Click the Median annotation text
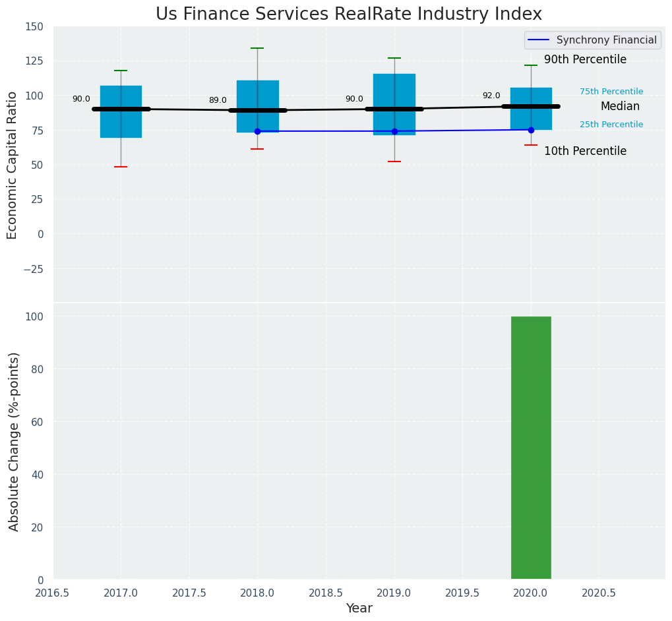The image size is (672, 621). click(620, 107)
